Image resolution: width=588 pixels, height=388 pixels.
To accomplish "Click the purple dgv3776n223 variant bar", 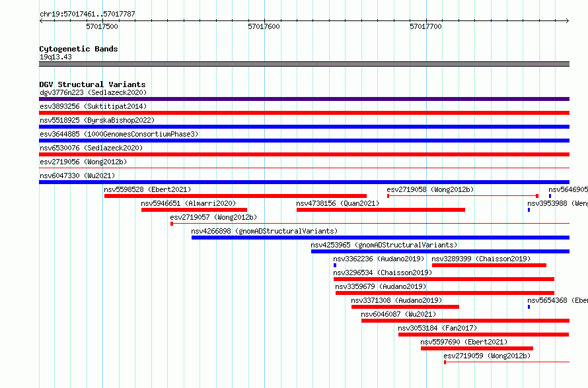I will click(304, 99).
